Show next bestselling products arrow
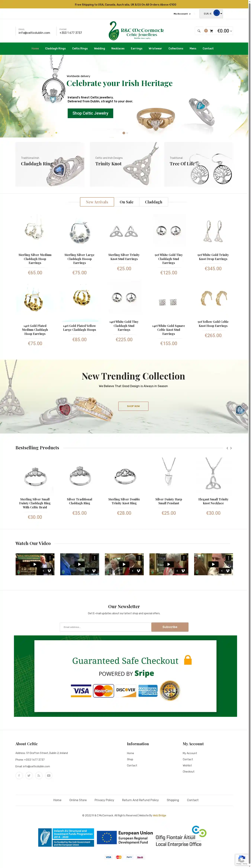The image size is (251, 868). click(x=231, y=448)
